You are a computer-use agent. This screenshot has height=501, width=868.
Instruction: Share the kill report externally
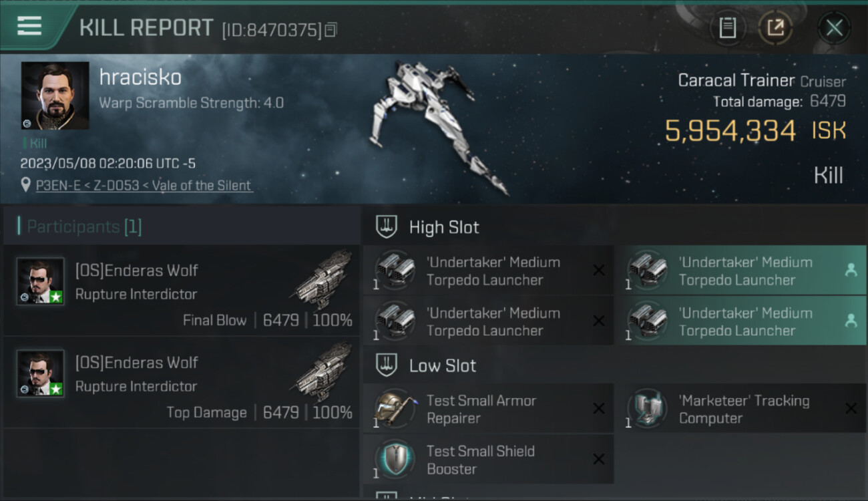click(775, 28)
